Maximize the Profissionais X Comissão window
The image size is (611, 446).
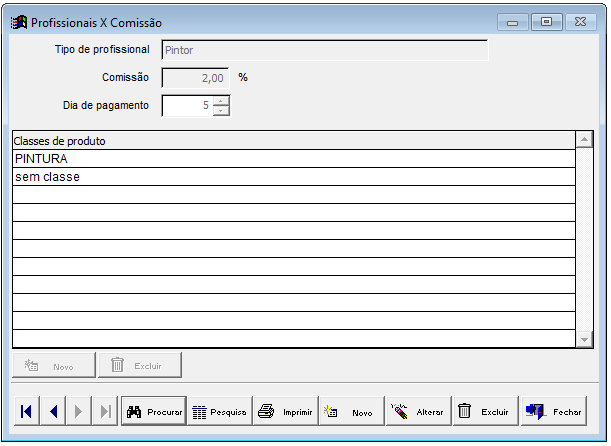547,22
